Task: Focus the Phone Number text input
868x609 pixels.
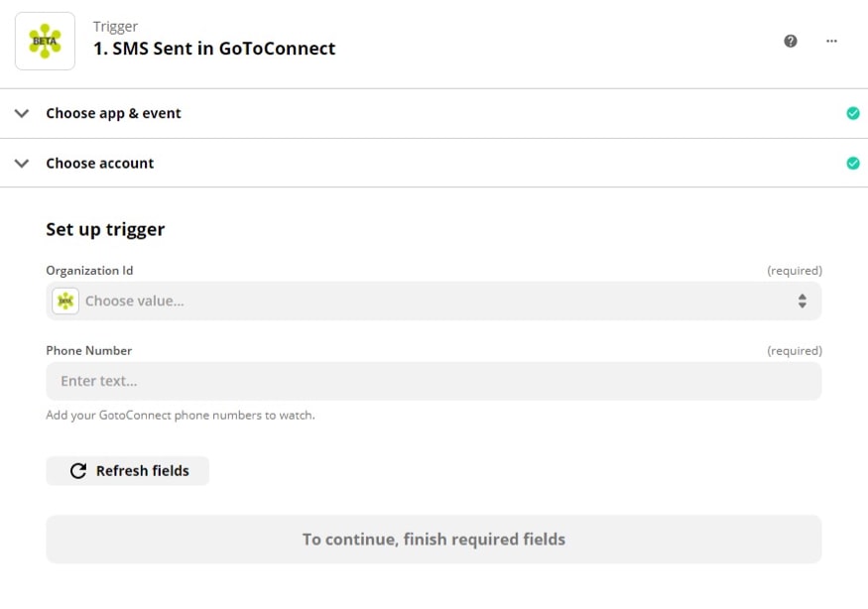Action: (x=434, y=381)
